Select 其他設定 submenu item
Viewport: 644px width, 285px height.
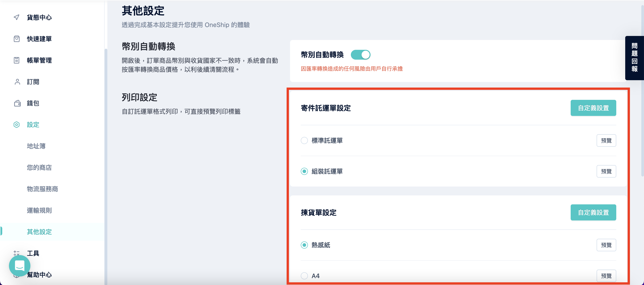(39, 232)
